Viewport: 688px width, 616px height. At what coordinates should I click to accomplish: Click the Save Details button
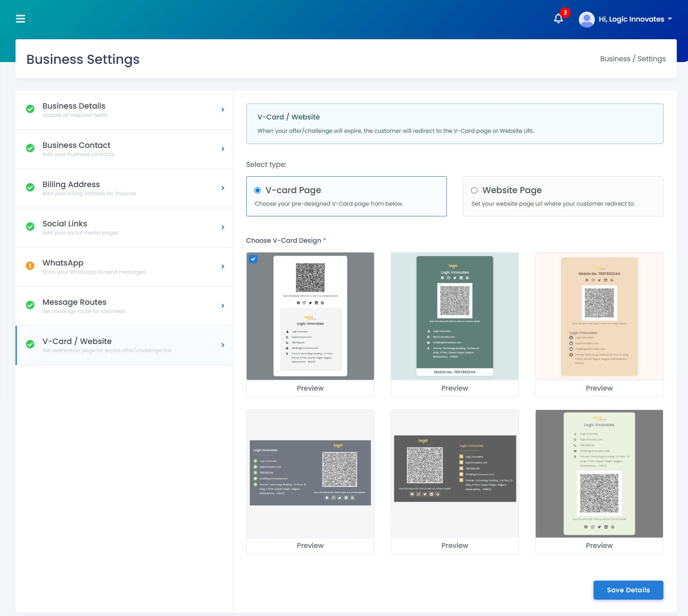pos(628,590)
